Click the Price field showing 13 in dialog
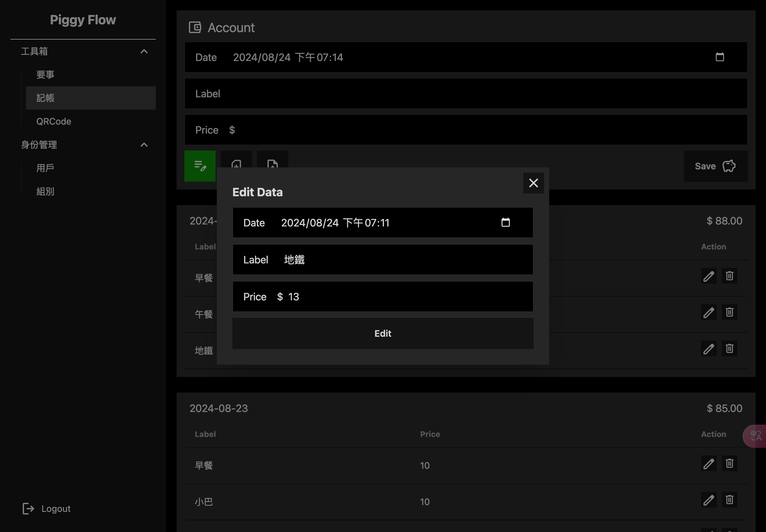The width and height of the screenshot is (766, 532). (383, 297)
